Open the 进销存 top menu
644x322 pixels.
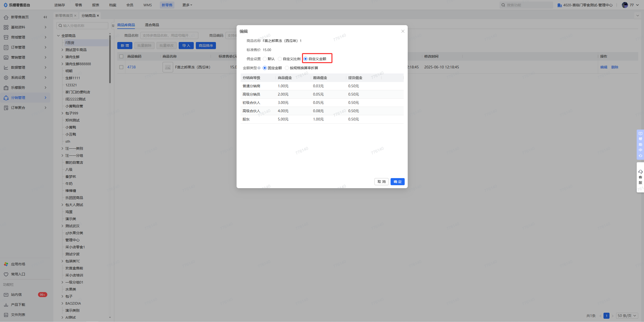pyautogui.click(x=60, y=5)
